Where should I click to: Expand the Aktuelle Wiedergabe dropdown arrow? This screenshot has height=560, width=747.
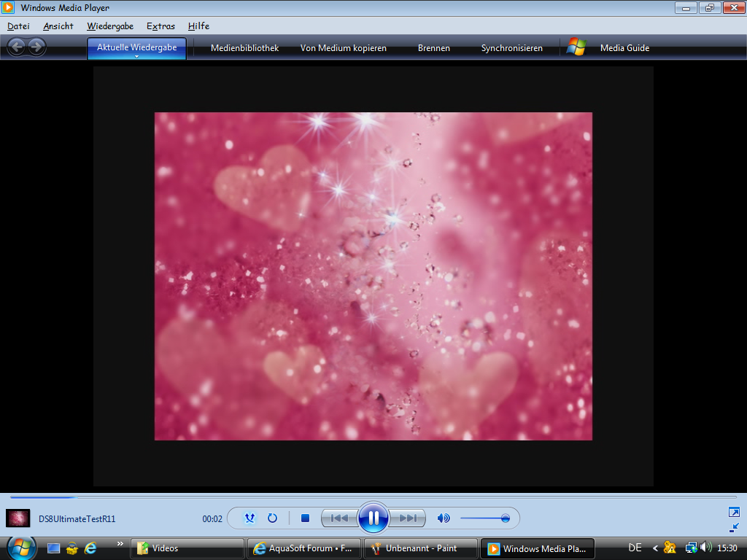(136, 56)
